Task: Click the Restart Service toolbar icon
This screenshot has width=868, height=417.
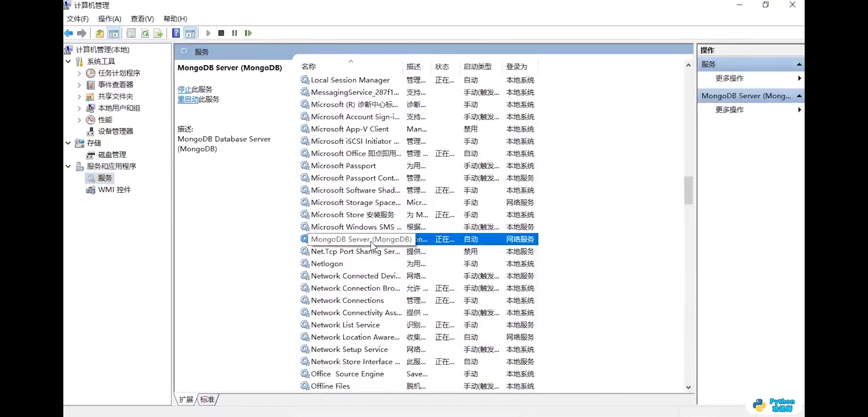Action: point(248,33)
